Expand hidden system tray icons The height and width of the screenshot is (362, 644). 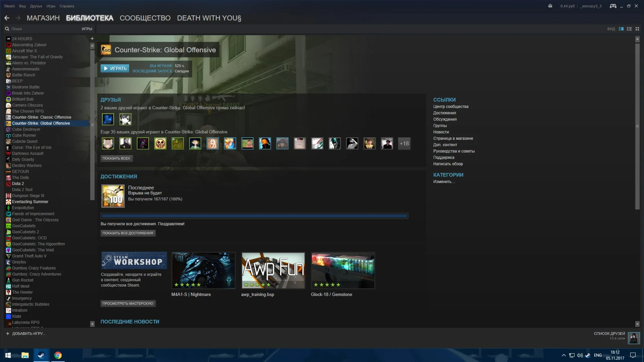tap(563, 355)
